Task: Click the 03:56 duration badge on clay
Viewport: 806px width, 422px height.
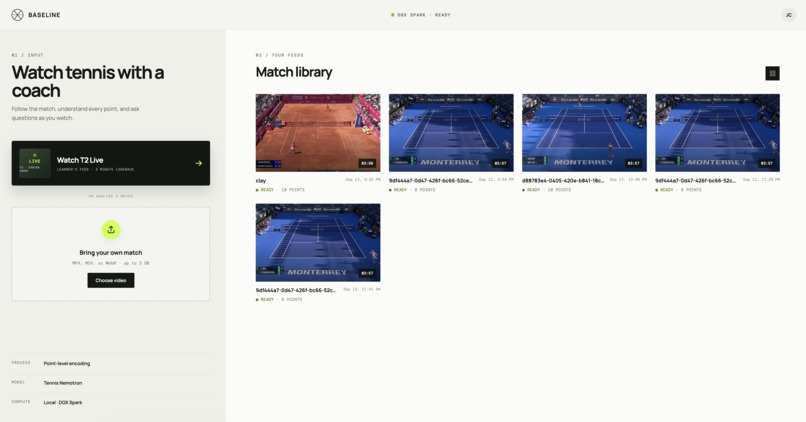Action: pyautogui.click(x=367, y=163)
